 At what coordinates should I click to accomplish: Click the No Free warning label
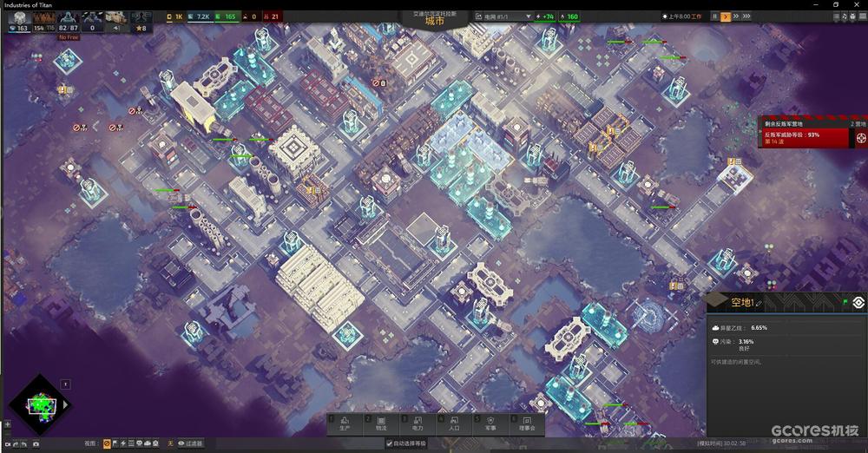(69, 37)
